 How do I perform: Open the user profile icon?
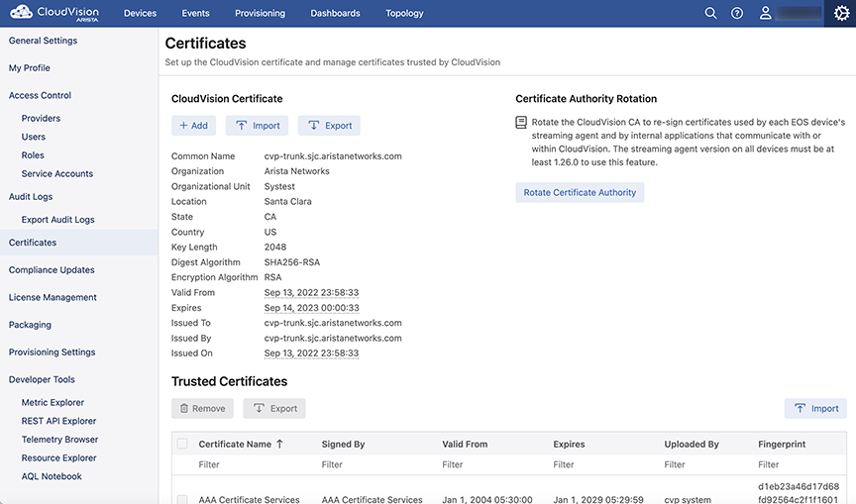(x=766, y=13)
